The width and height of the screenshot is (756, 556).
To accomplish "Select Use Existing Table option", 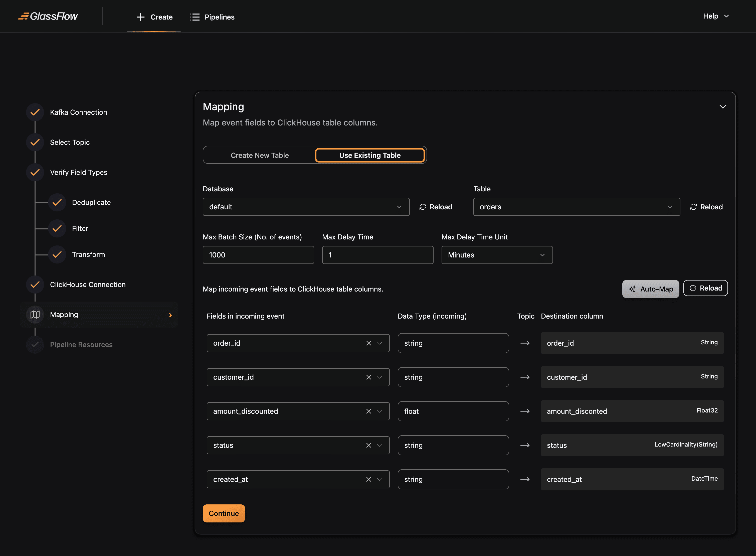I will [x=369, y=155].
